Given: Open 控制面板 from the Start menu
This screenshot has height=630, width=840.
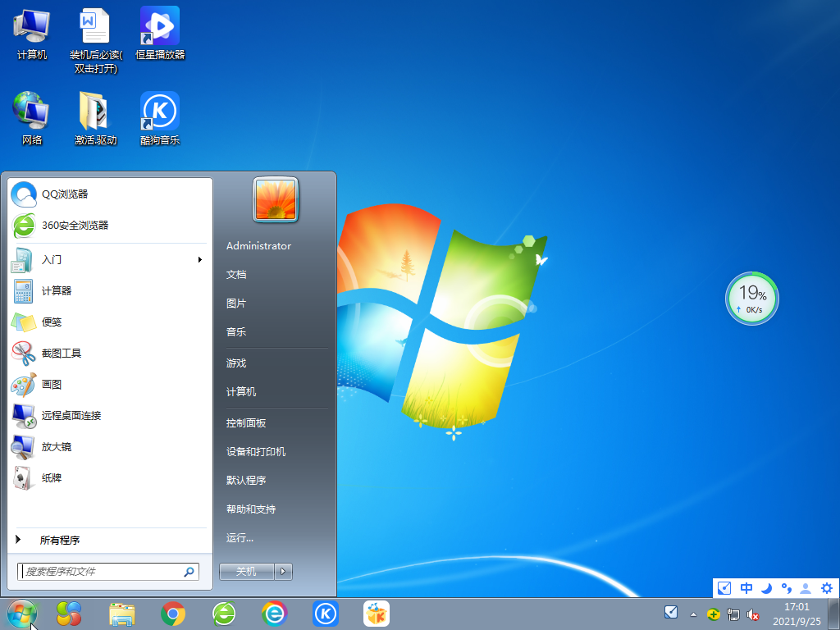Looking at the screenshot, I should coord(245,422).
